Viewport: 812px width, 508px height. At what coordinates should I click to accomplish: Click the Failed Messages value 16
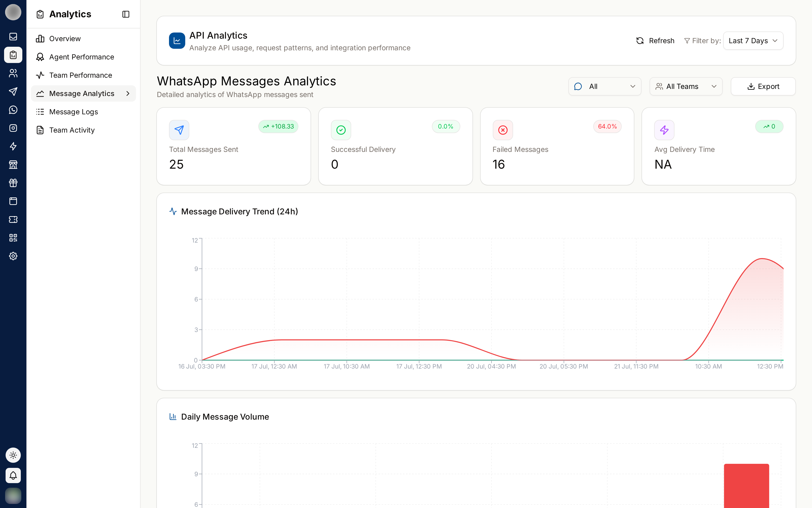[499, 164]
